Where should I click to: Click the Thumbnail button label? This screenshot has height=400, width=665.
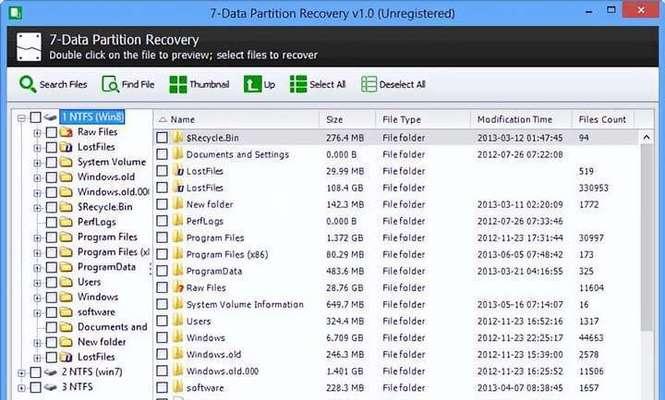[x=209, y=84]
